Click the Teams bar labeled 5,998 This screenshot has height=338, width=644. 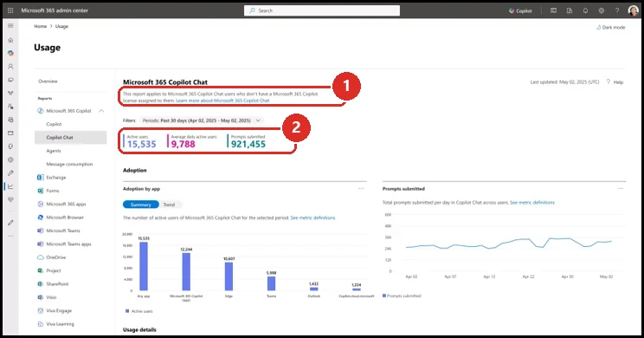(272, 283)
